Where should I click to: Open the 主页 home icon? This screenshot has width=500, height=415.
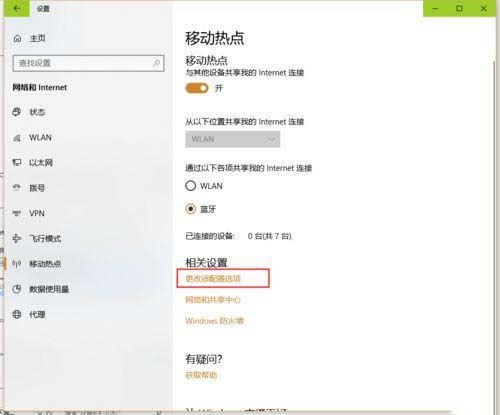17,38
